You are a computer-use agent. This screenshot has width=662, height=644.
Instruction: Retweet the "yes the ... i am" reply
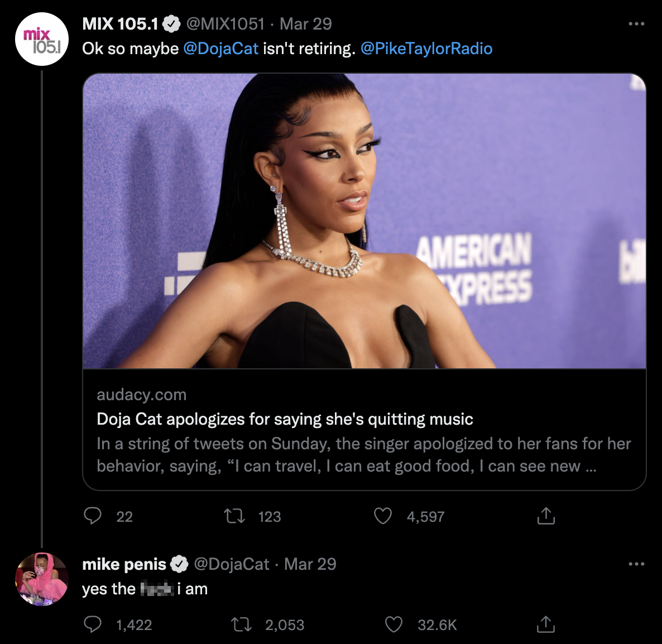(241, 624)
